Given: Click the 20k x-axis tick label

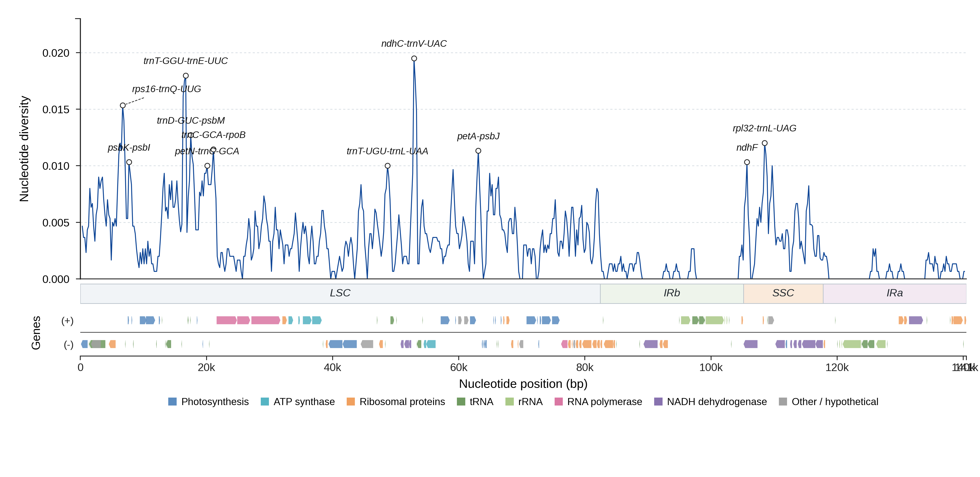Looking at the screenshot, I should pyautogui.click(x=207, y=367).
